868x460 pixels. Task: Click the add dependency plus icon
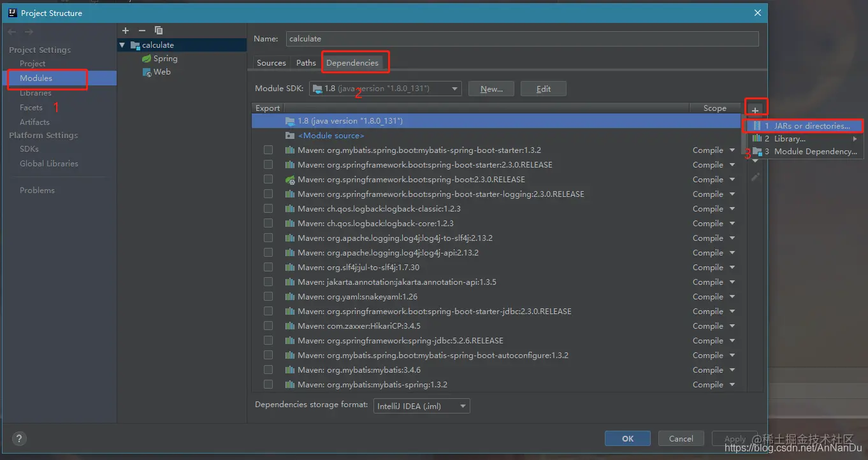click(x=755, y=110)
